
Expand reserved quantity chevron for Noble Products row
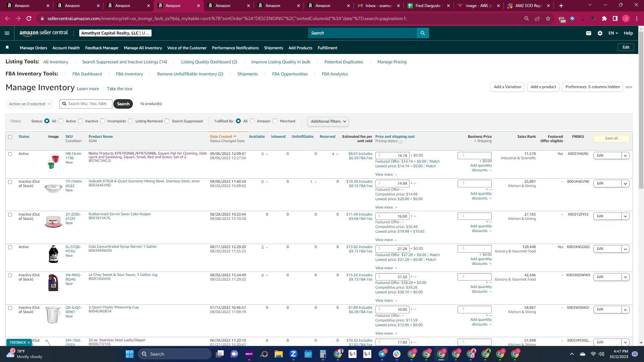pos(337,154)
